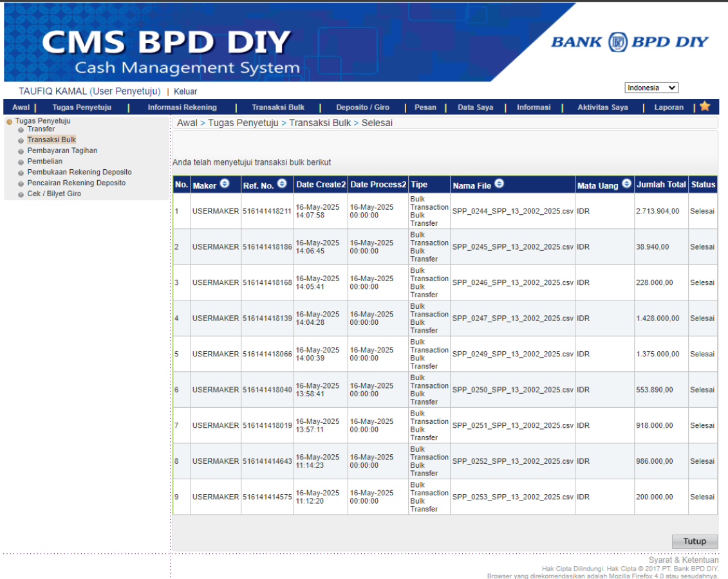
Task: Open the Pesan menu
Action: pyautogui.click(x=425, y=107)
